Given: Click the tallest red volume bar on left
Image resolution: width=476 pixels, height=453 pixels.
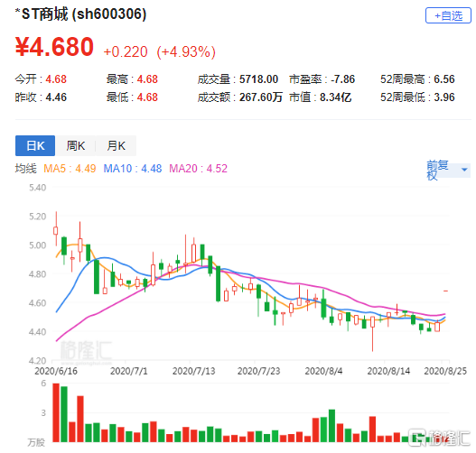Looking at the screenshot, I should [56, 412].
